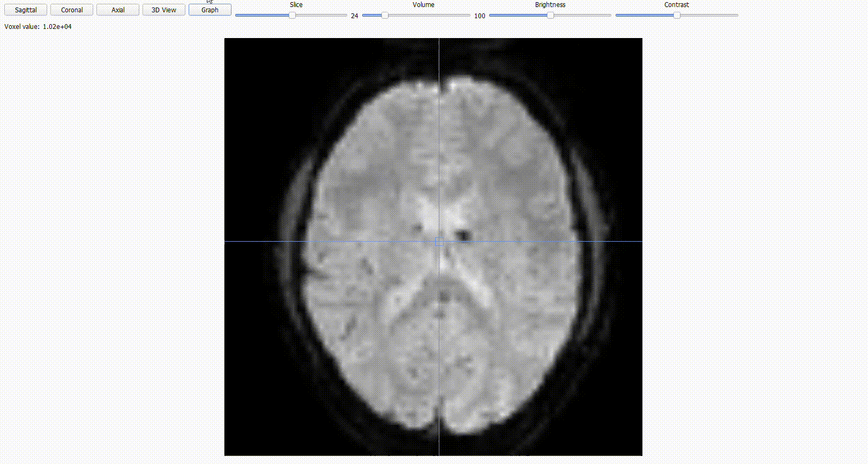Click Contrast slider track right of thumb
This screenshot has height=464, width=868.
[x=707, y=16]
